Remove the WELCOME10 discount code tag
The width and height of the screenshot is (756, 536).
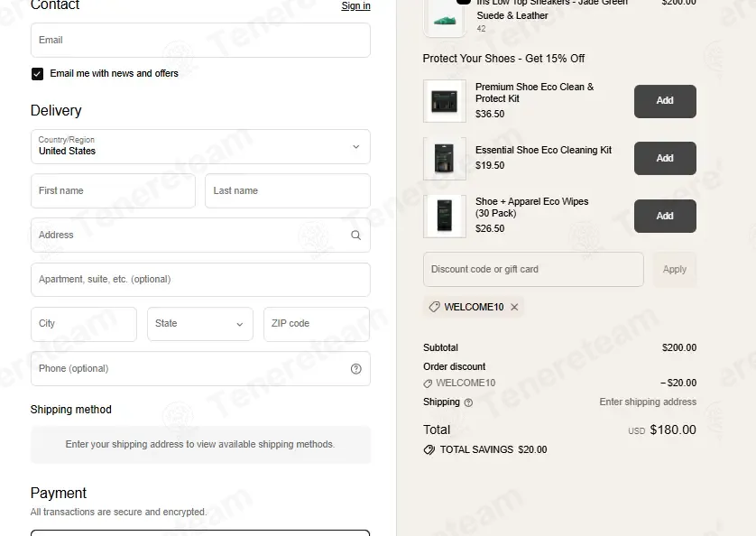click(x=514, y=307)
